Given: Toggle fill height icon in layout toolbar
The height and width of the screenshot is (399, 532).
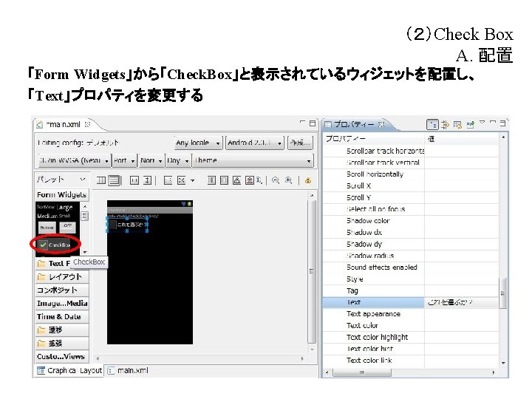Looking at the screenshot, I should point(147,180).
